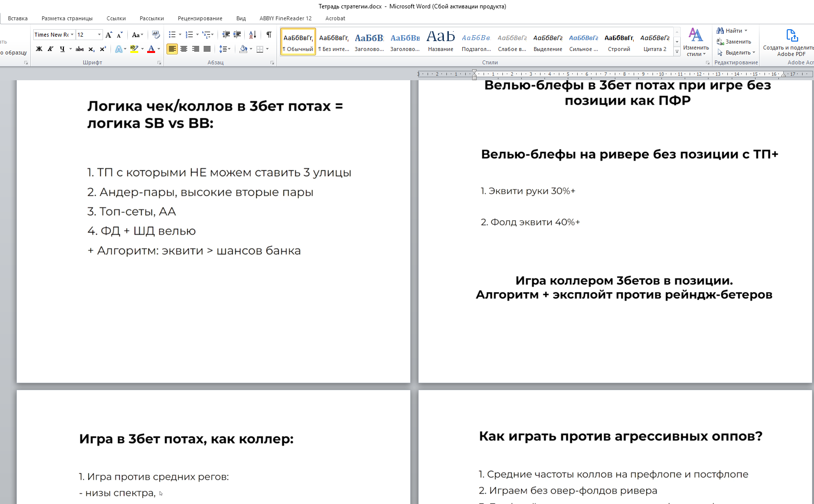The height and width of the screenshot is (504, 814).
Task: Decrease the paragraph indent
Action: point(226,35)
